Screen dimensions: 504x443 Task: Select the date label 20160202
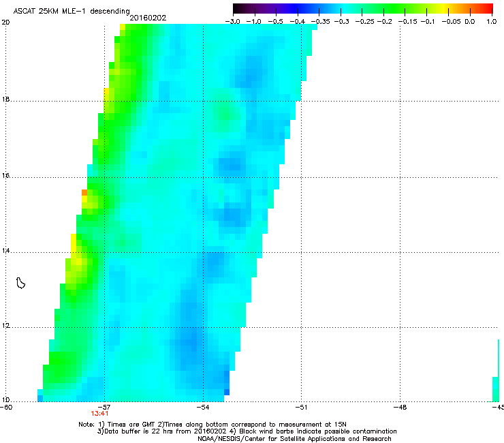(x=148, y=18)
